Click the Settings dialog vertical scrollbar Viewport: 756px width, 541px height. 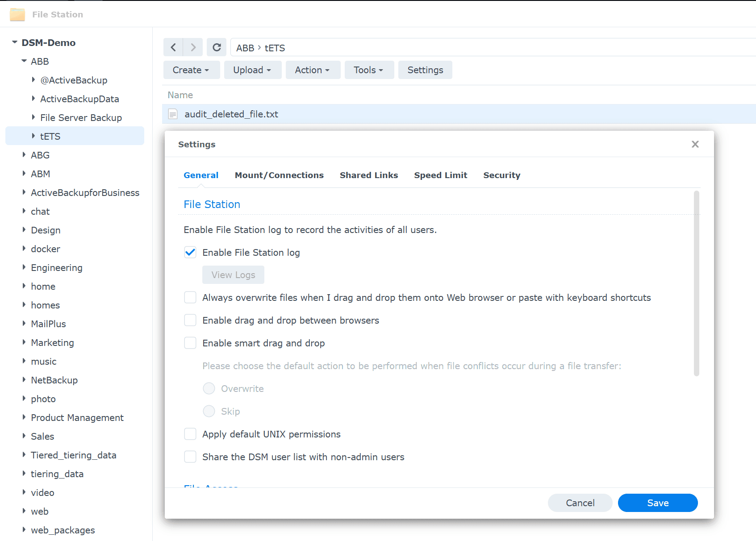pos(697,283)
